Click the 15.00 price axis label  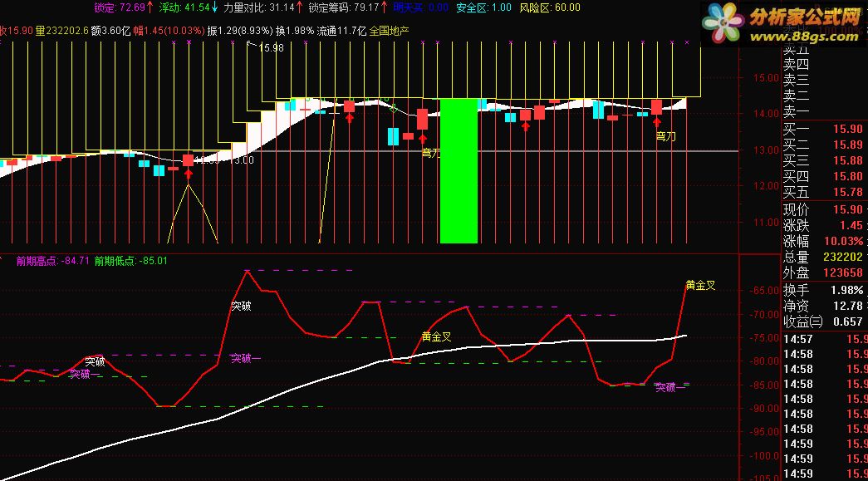[766, 78]
